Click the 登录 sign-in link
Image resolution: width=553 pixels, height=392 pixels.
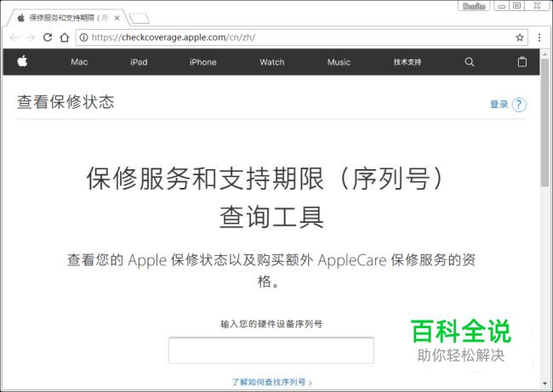point(499,105)
